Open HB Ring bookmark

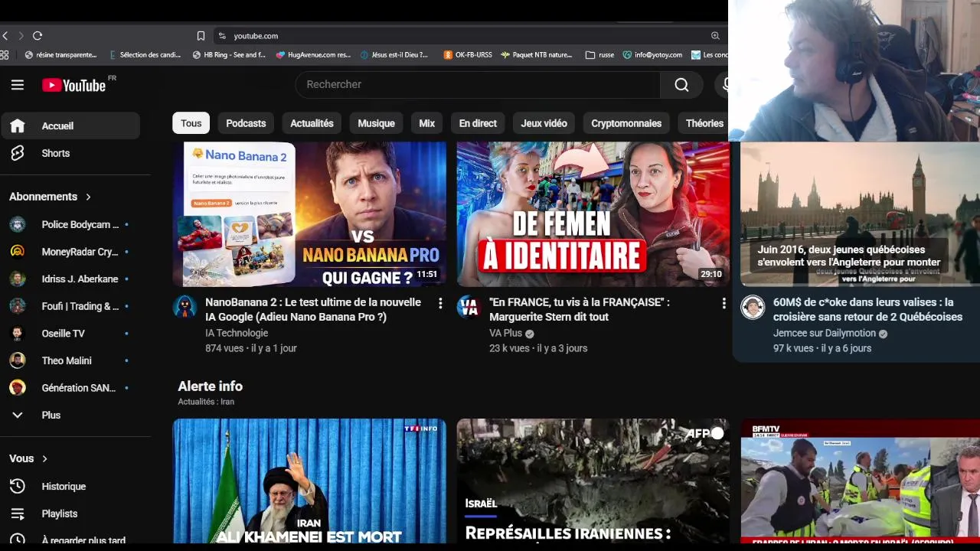(x=229, y=55)
